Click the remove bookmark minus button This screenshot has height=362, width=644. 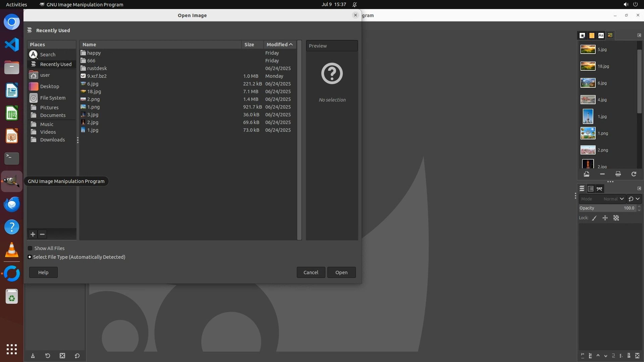(42, 234)
